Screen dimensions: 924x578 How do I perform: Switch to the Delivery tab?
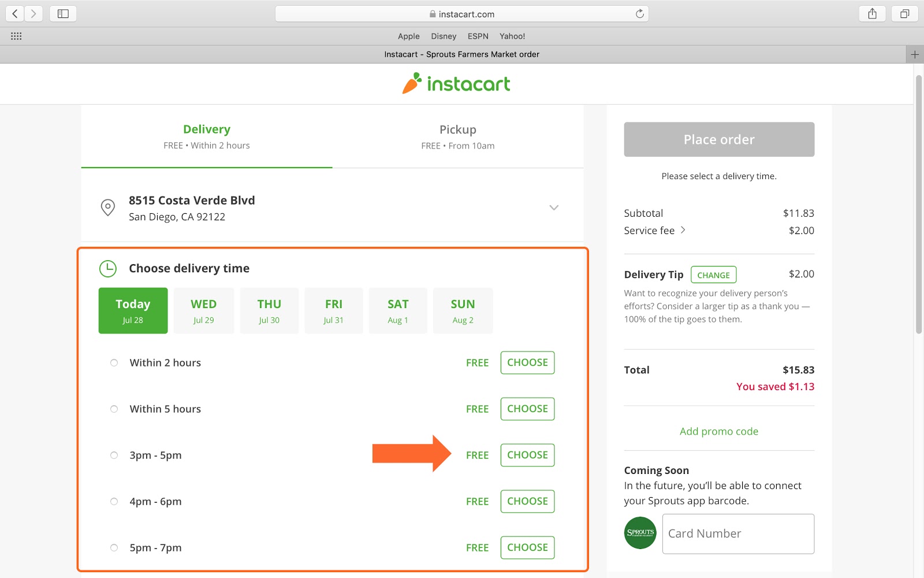(207, 137)
